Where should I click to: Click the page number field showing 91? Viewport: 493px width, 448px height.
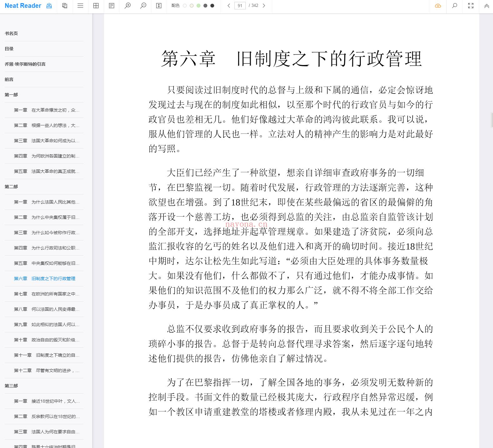(x=240, y=6)
